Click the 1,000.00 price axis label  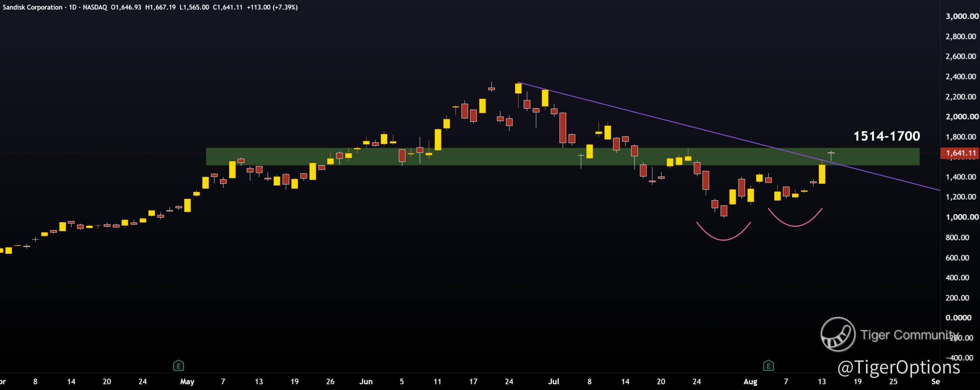(962, 217)
